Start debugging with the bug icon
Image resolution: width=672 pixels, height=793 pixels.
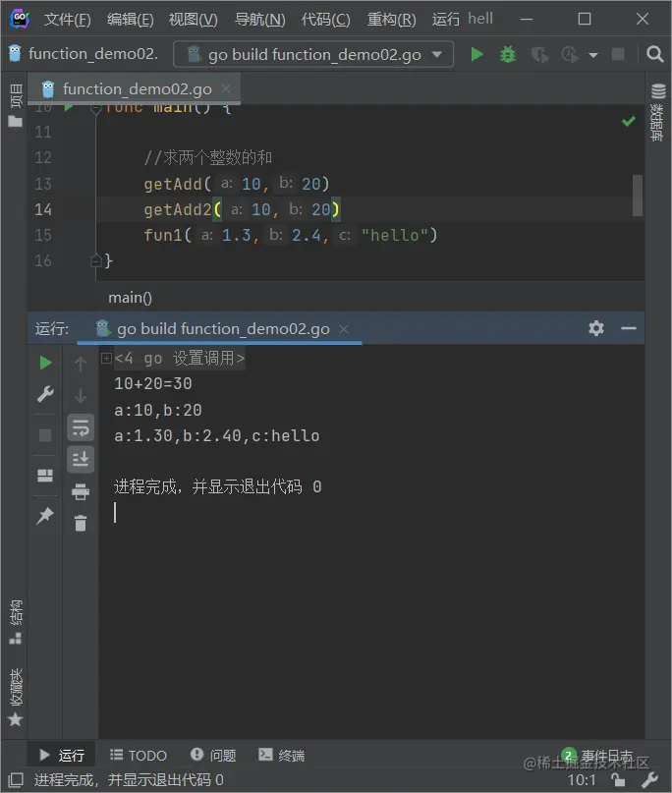click(507, 54)
